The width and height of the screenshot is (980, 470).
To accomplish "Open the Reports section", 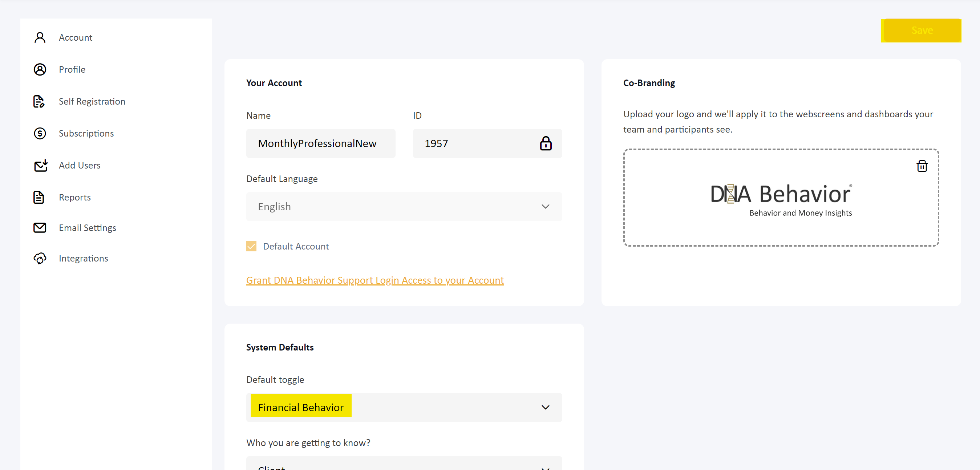I will [x=74, y=197].
